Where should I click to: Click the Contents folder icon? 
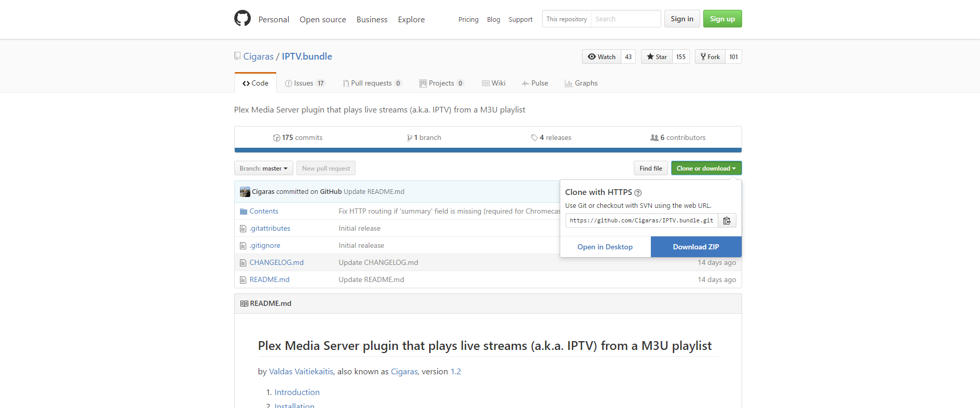[243, 212]
